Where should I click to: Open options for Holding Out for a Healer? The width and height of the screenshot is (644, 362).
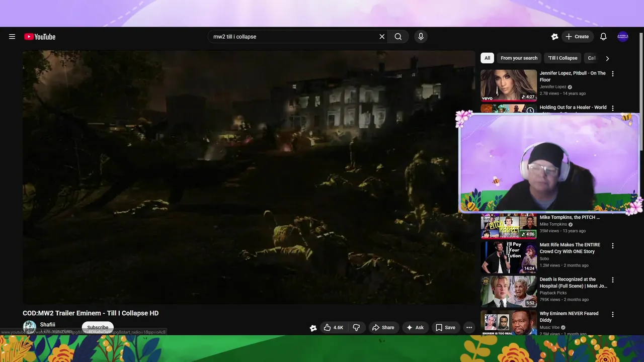(x=612, y=108)
